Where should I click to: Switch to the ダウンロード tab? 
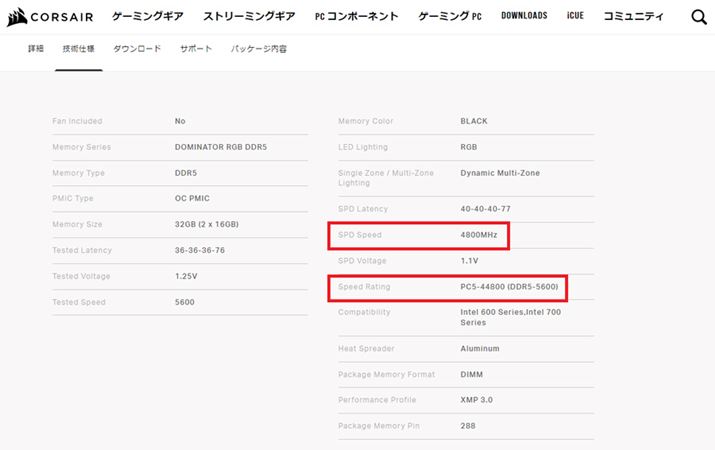tap(137, 49)
